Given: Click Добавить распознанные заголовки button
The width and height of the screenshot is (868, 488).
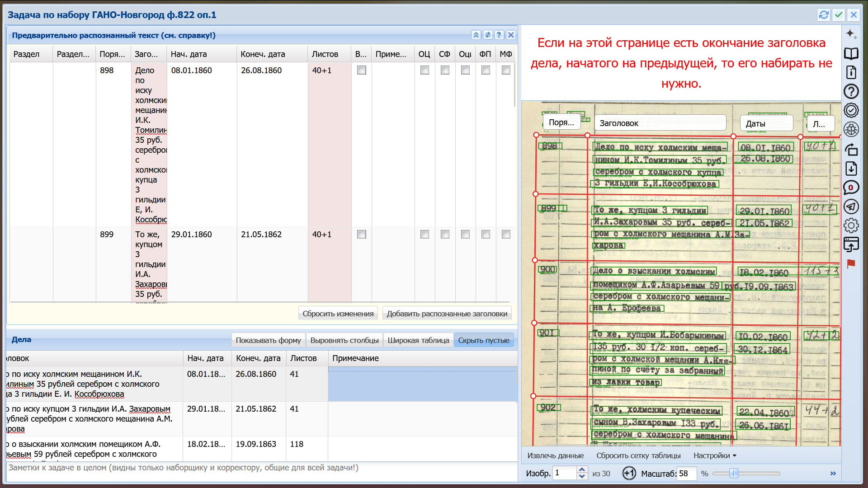Looking at the screenshot, I should (x=447, y=314).
